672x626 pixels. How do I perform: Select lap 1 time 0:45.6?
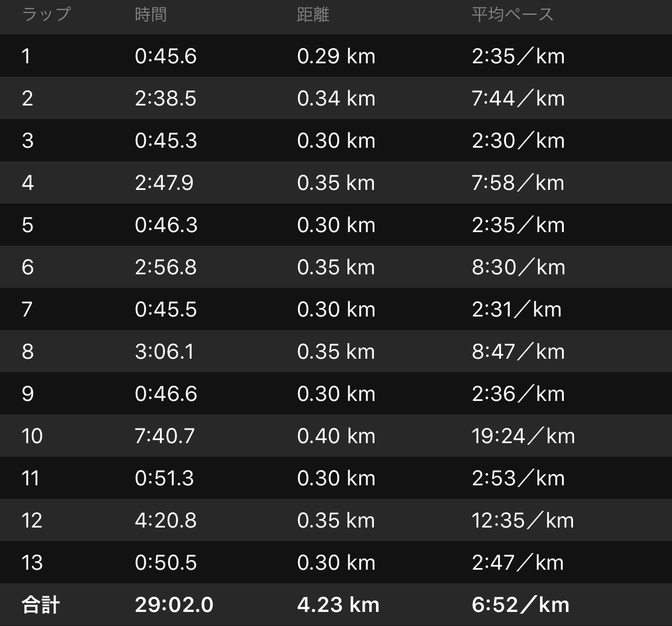click(166, 56)
